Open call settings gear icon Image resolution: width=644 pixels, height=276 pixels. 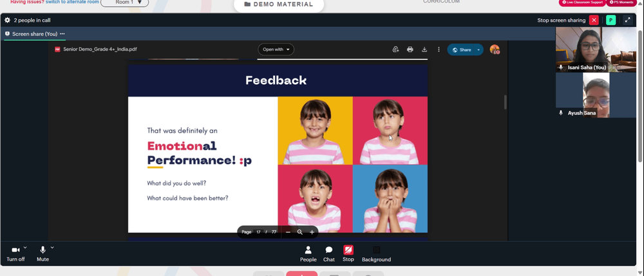(x=7, y=20)
